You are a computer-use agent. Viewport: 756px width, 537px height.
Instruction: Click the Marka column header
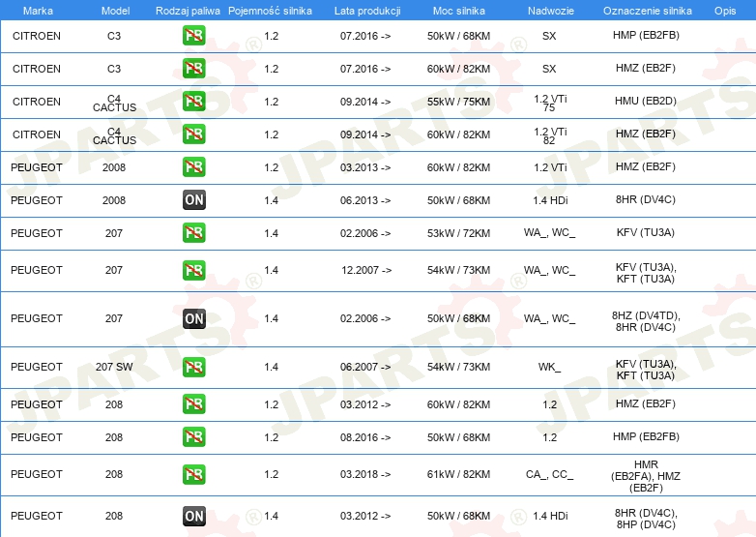pyautogui.click(x=37, y=10)
